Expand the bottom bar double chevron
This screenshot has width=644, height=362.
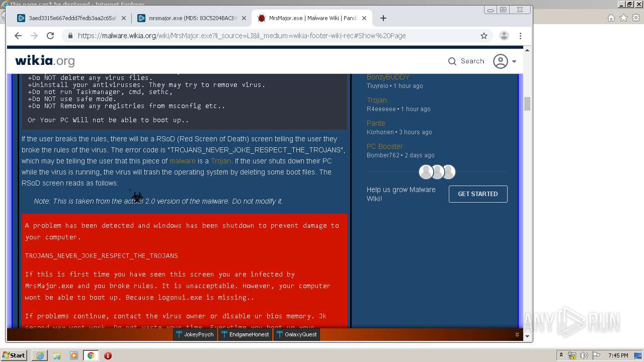tap(517, 334)
